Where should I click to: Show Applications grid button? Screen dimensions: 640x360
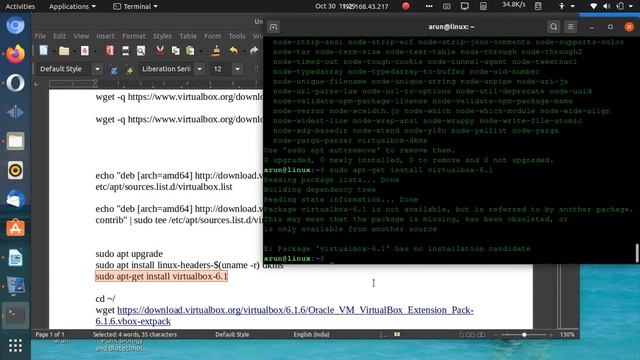(x=16, y=346)
